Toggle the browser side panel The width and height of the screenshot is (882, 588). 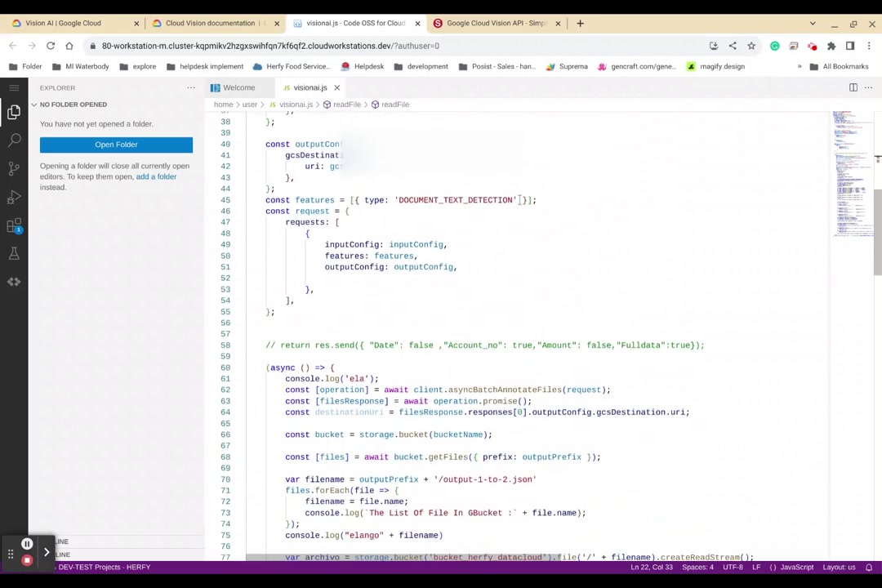[850, 46]
